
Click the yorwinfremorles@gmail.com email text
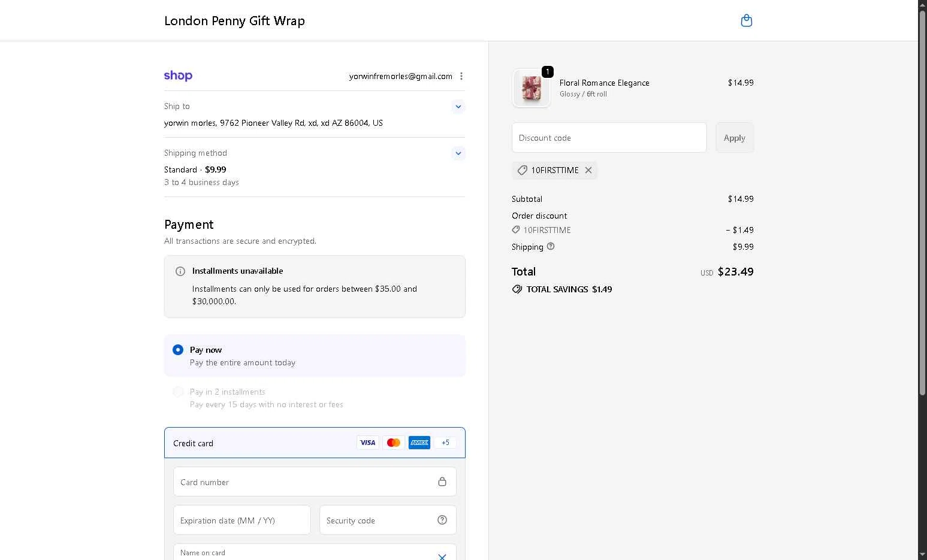pyautogui.click(x=401, y=76)
